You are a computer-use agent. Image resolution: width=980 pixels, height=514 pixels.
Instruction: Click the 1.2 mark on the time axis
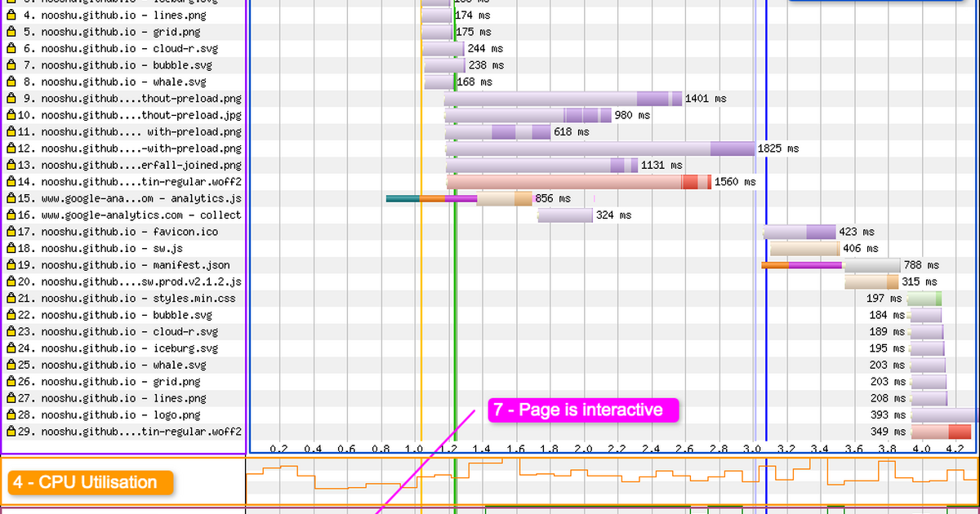[448, 449]
